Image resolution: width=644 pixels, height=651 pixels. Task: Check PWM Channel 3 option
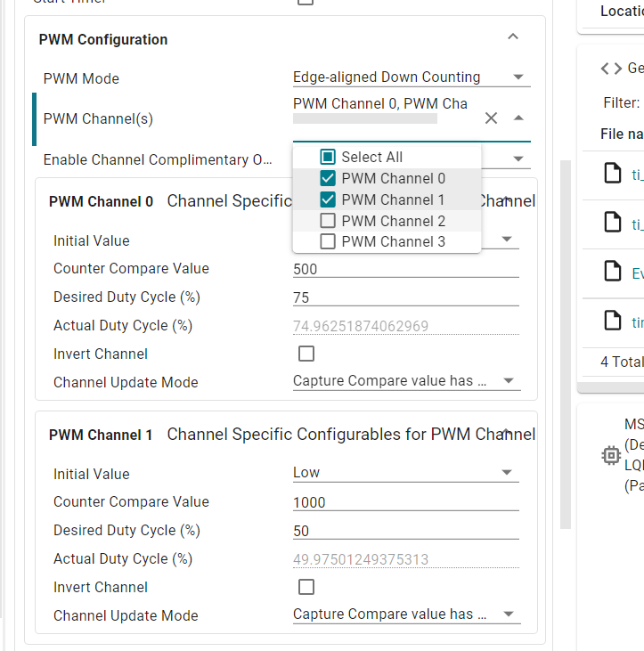tap(328, 241)
